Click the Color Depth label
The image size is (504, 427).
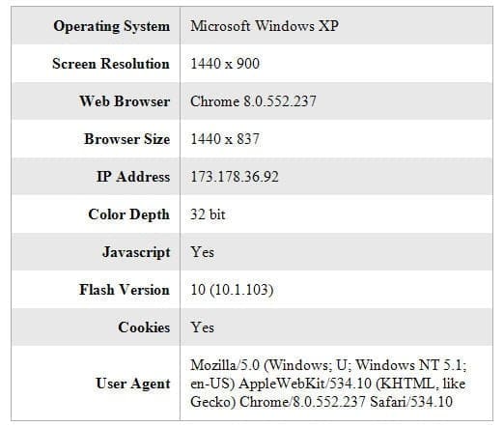coord(128,214)
